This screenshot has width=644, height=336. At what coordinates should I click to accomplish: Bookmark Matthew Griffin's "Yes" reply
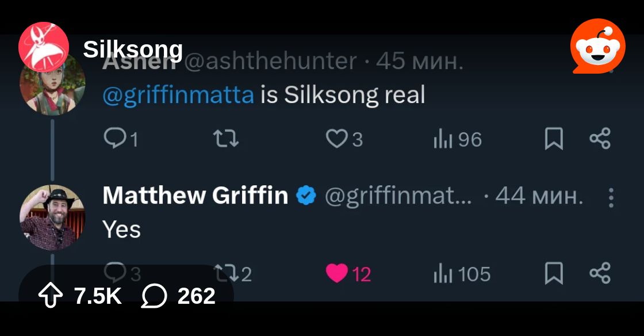click(554, 273)
